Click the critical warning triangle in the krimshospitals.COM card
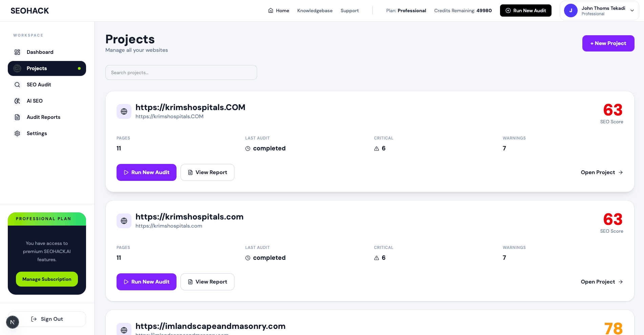 377,148
